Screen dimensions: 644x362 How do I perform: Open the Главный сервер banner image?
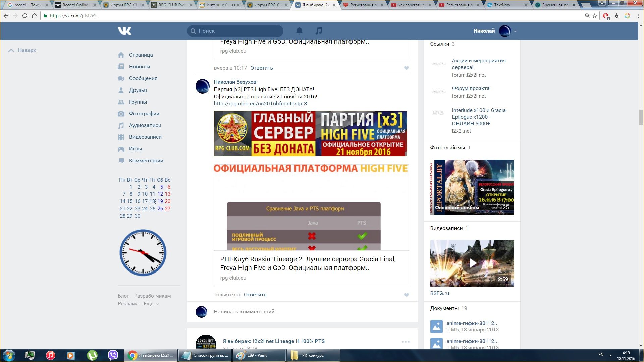click(x=311, y=133)
